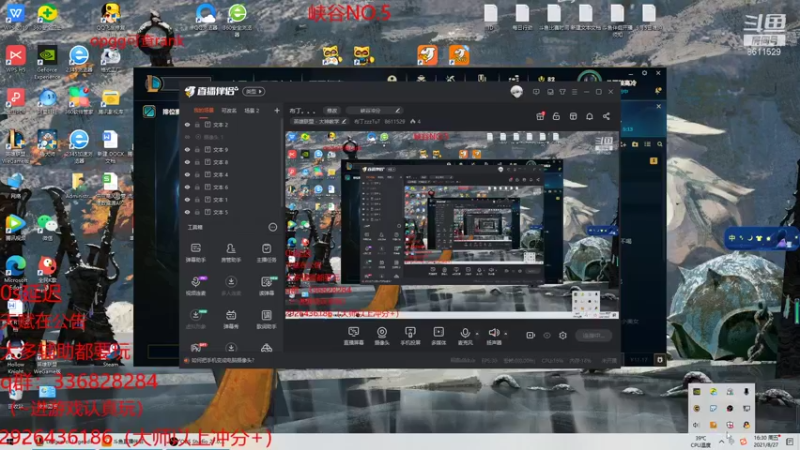Open the 弹幕助手 danmaku assistant tool

coord(195,253)
